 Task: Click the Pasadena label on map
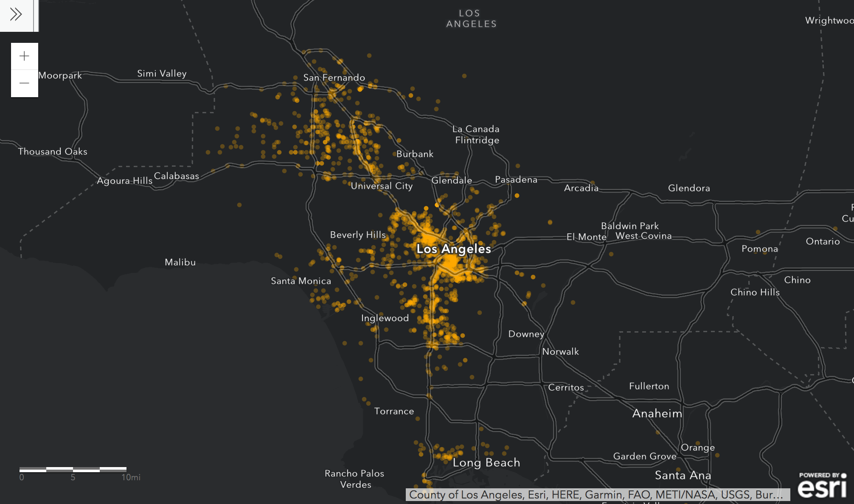[516, 179]
